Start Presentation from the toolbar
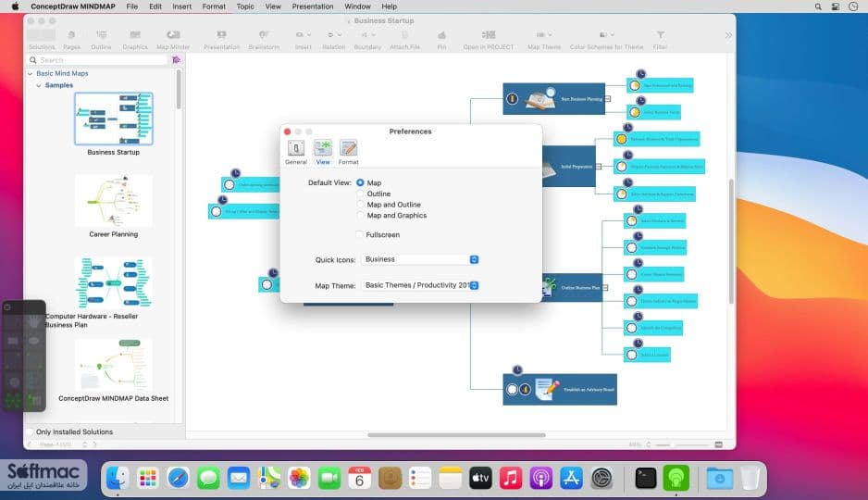The image size is (868, 500). tap(221, 40)
